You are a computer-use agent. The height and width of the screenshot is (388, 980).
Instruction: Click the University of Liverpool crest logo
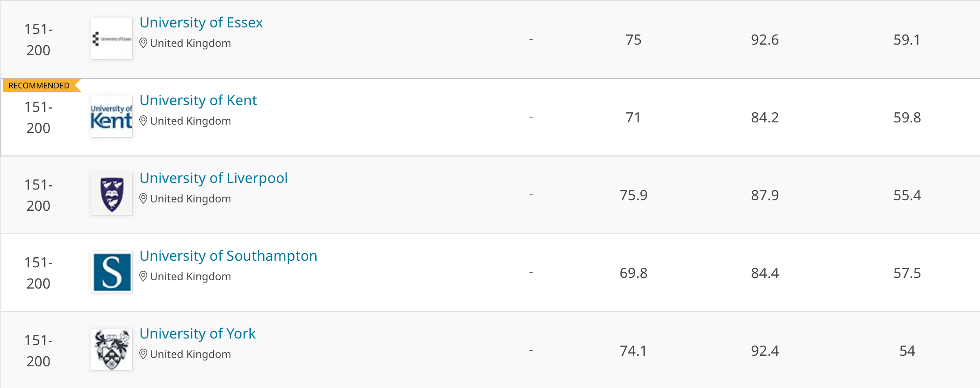(x=111, y=194)
